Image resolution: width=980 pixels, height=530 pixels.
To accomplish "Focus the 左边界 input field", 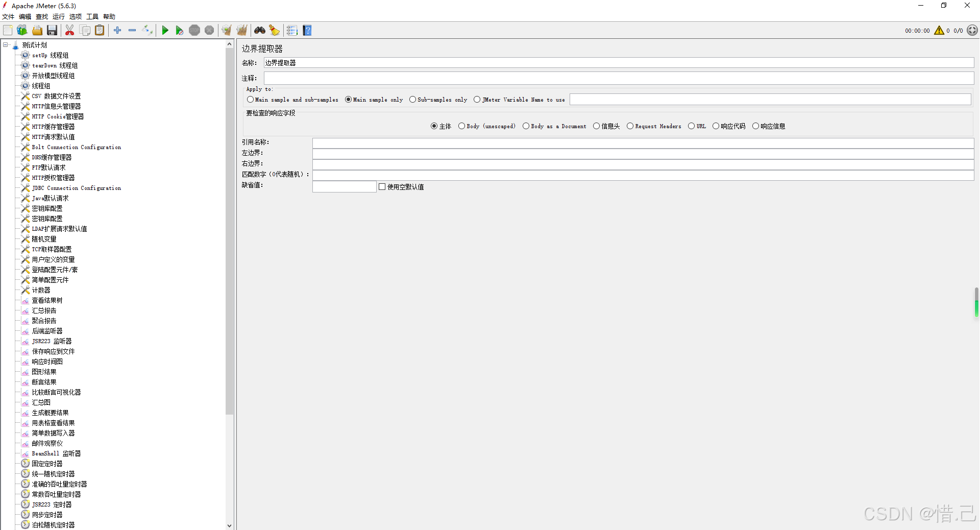I will pos(643,154).
